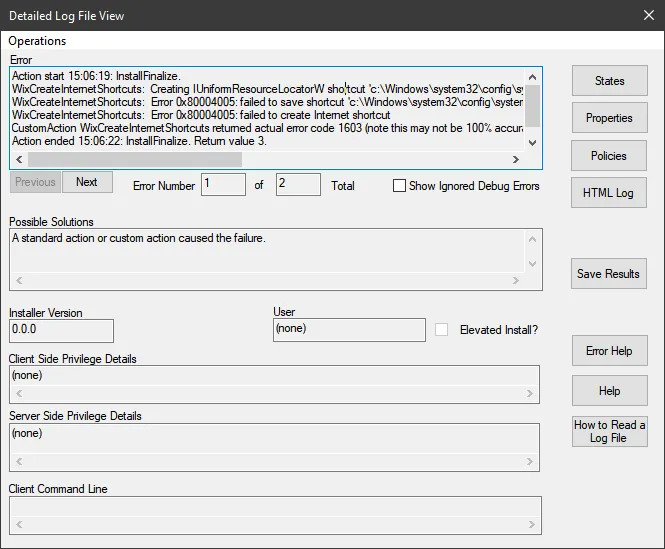Click right arrow in Client Command Line scrollbar
This screenshot has width=665, height=549.
(x=531, y=525)
